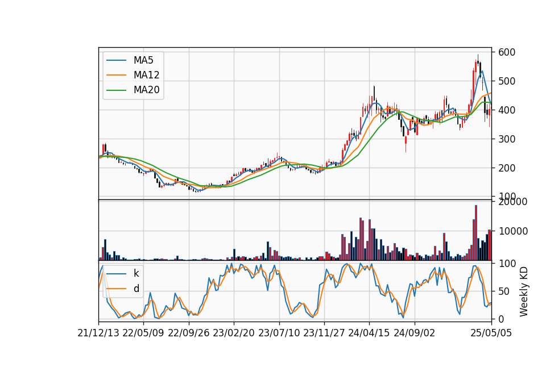Click the 20000 volume axis label
This screenshot has height=392, width=546.
click(513, 202)
